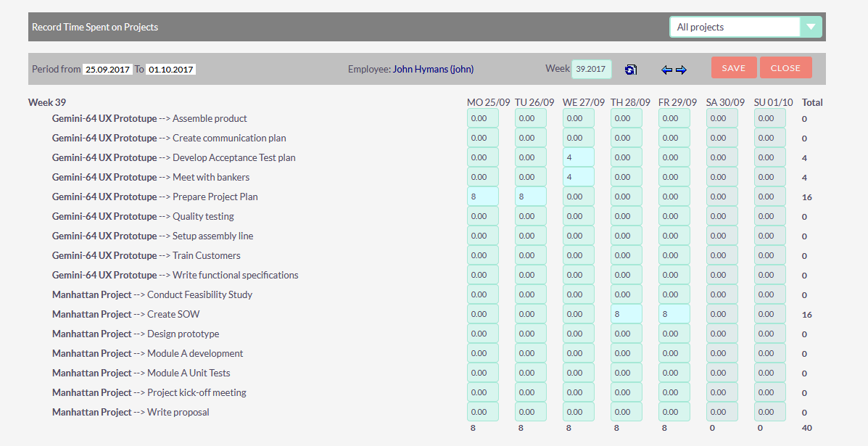Select Monday cell for Assemble product
The image size is (868, 446).
point(483,118)
